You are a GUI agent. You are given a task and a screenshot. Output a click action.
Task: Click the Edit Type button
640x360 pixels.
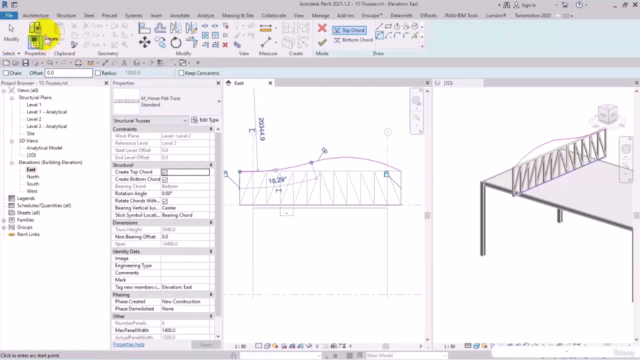(205, 120)
